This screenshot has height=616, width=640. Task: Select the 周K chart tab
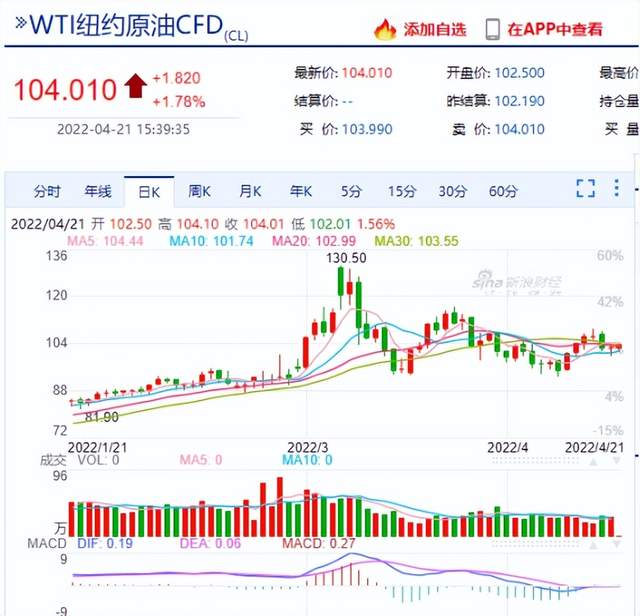[x=200, y=191]
